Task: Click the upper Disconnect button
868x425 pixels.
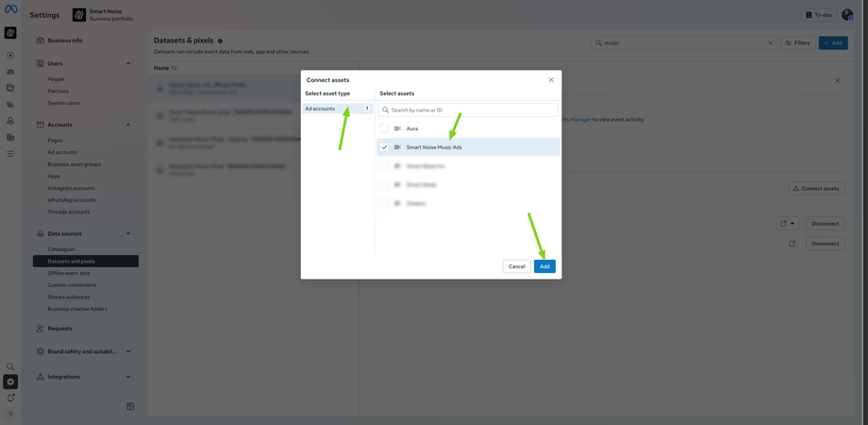Action: (825, 224)
